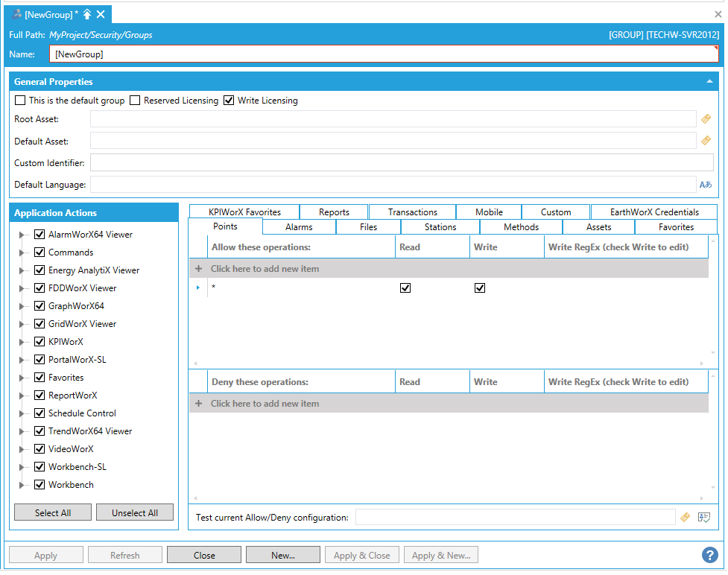Expand the AlarmWorX64 Viewer tree node
The image size is (728, 575).
22,235
